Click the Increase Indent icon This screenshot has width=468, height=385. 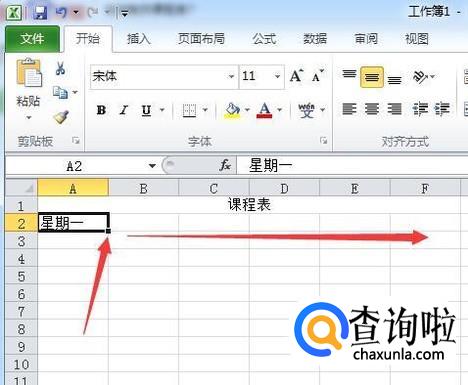click(x=442, y=109)
